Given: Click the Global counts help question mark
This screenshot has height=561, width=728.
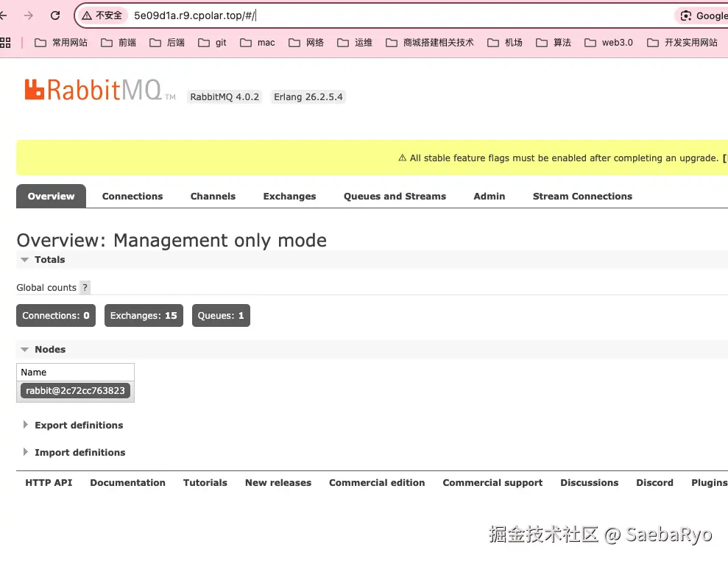Looking at the screenshot, I should [85, 287].
